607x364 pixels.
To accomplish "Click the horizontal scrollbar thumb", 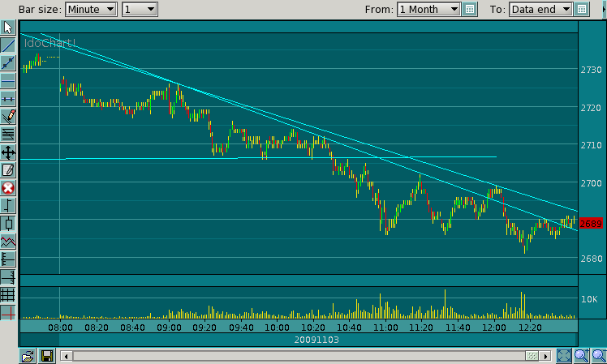I will tap(532, 356).
